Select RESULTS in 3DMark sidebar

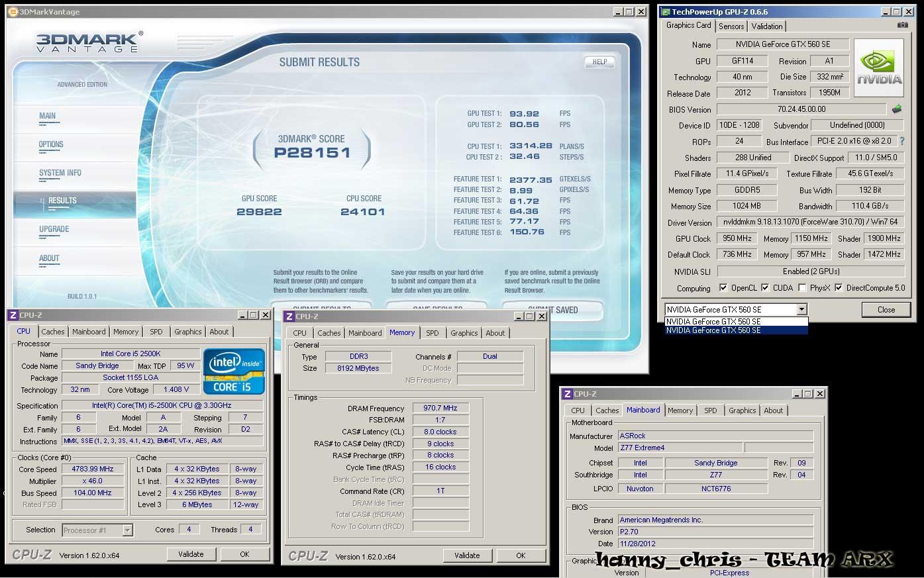tap(74, 204)
